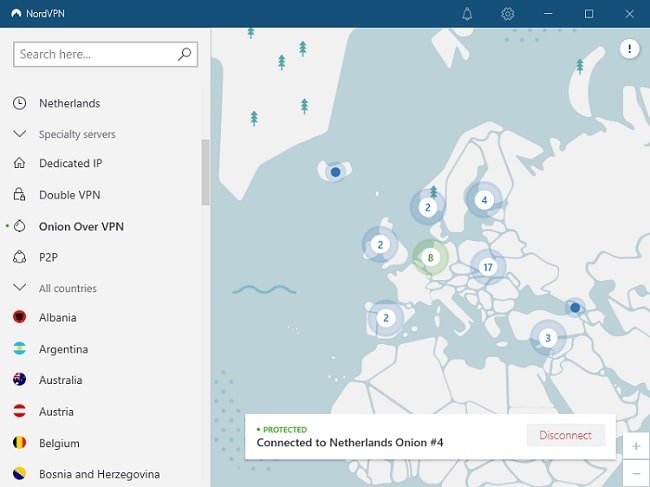Click the PROTECTED status label
Viewport: 650px width, 487px height.
coord(285,430)
